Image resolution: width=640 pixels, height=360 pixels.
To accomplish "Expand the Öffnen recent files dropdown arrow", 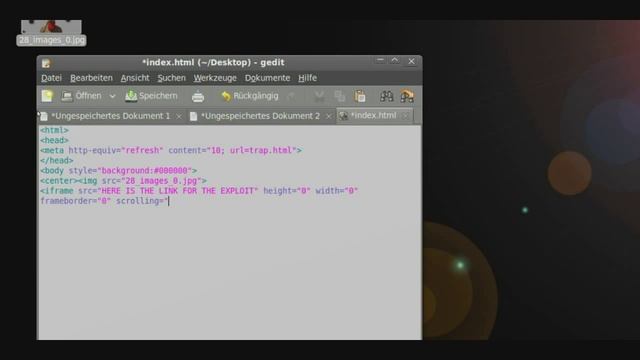I will 112,96.
